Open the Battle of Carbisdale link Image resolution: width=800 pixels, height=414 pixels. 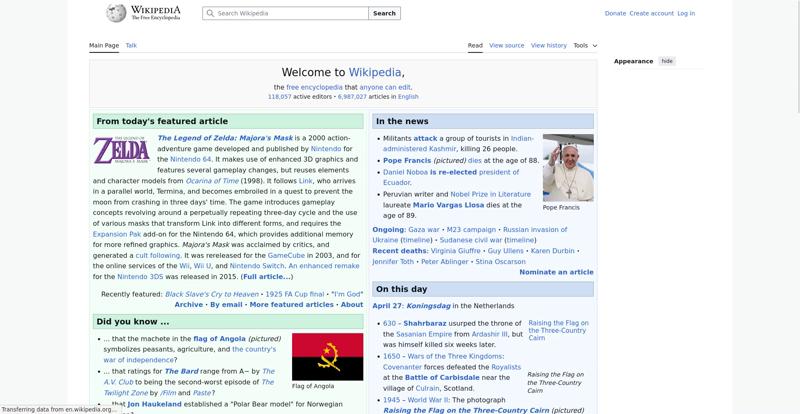[442, 377]
